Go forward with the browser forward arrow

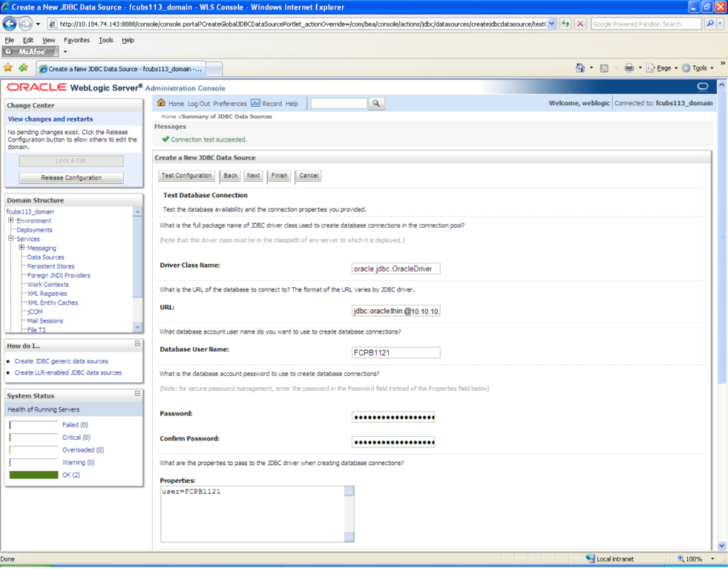click(26, 23)
